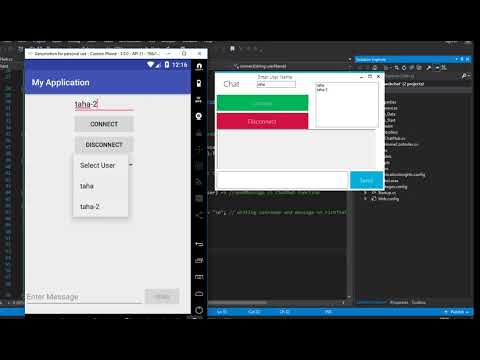This screenshot has width=480, height=360.
Task: Maximize the Chat window
Action: (370, 76)
